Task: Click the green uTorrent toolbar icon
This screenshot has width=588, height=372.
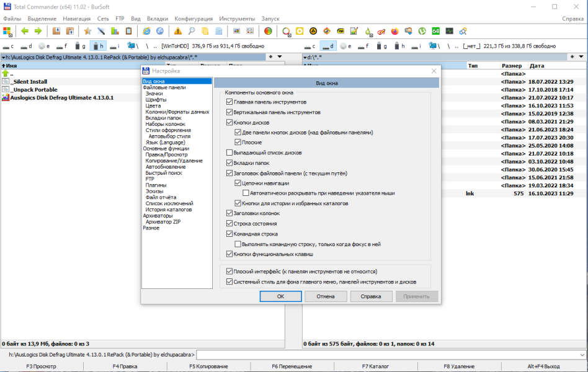Action: pyautogui.click(x=422, y=31)
